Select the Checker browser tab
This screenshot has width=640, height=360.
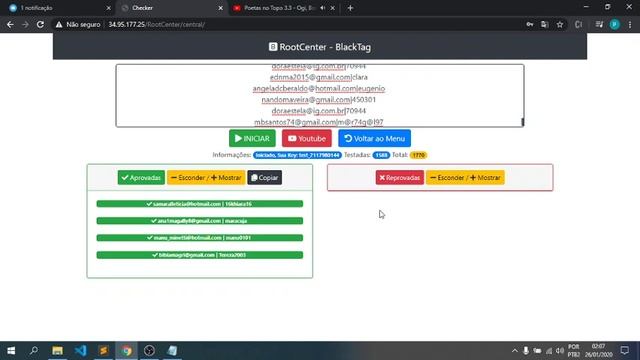171,8
